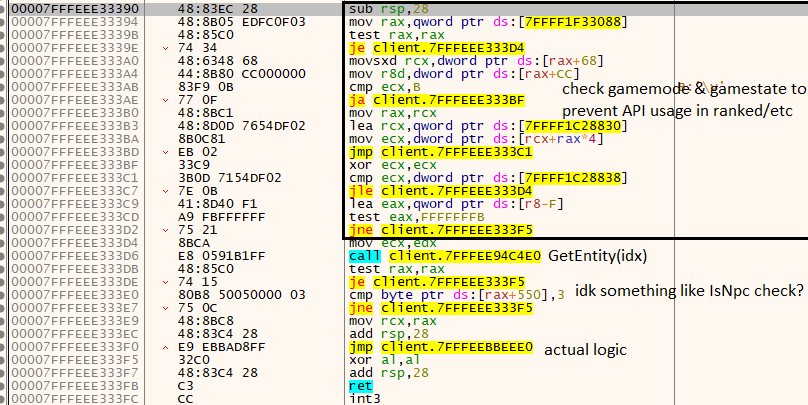Select address 00007FFFEE3339B row
This screenshot has width=808, height=405.
pyautogui.click(x=75, y=35)
